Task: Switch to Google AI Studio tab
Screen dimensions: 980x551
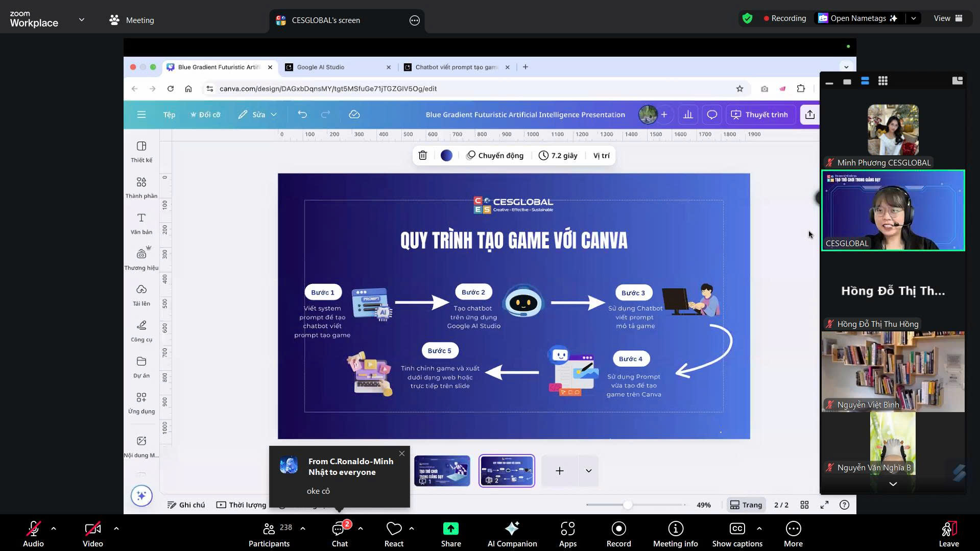Action: tap(338, 67)
